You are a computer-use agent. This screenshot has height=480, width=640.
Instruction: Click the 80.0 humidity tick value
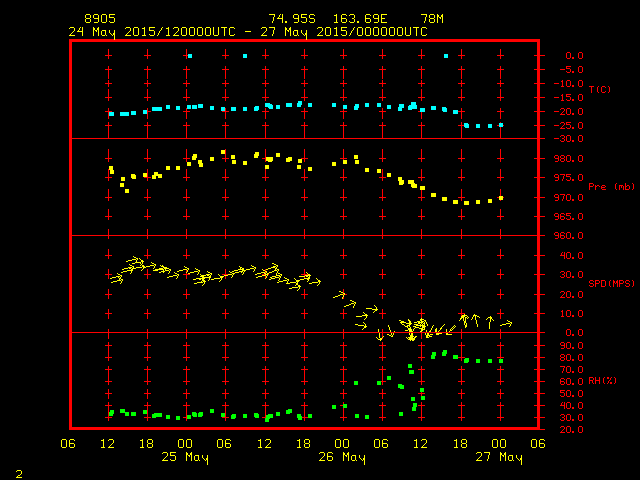pyautogui.click(x=571, y=358)
